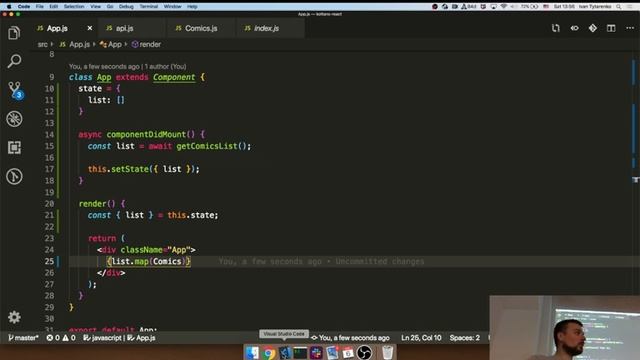Open the Code menu in menu bar
The image size is (640, 360).
tap(24, 7)
